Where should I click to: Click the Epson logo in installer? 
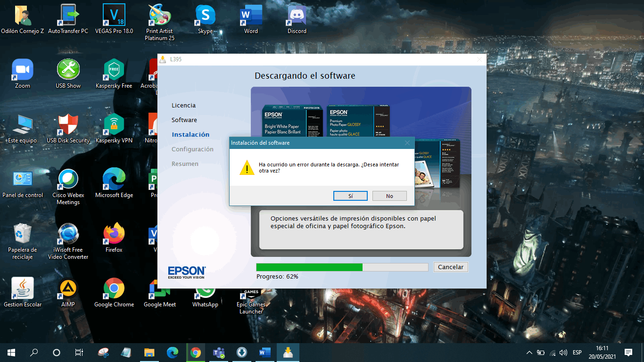(x=187, y=272)
